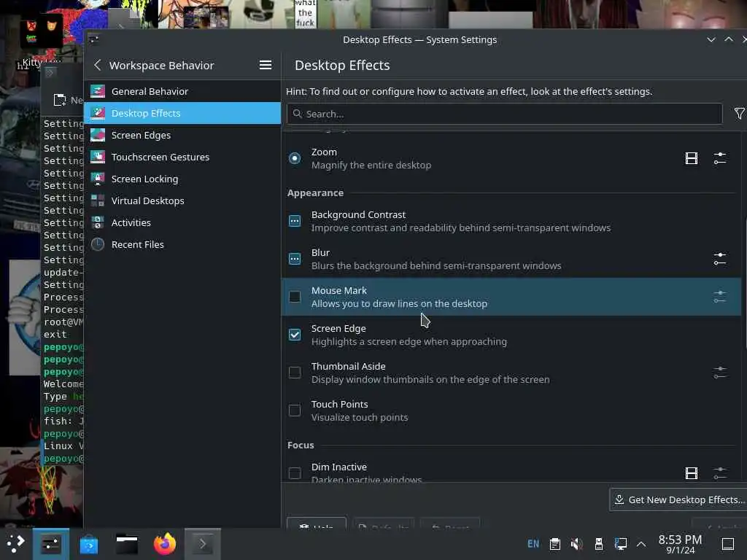This screenshot has height=560, width=747.
Task: Open Activities settings
Action: pyautogui.click(x=182, y=223)
